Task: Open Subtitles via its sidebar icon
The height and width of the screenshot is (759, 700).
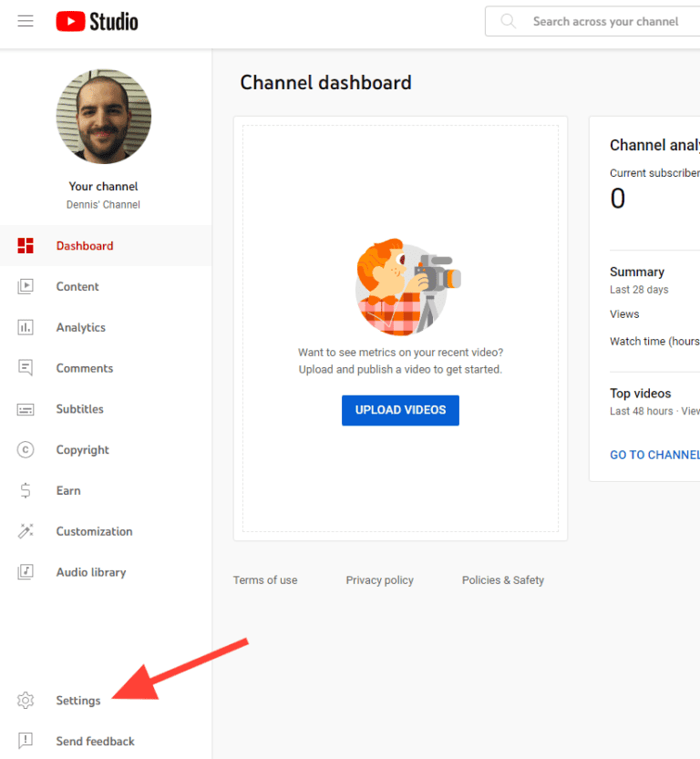Action: click(26, 408)
